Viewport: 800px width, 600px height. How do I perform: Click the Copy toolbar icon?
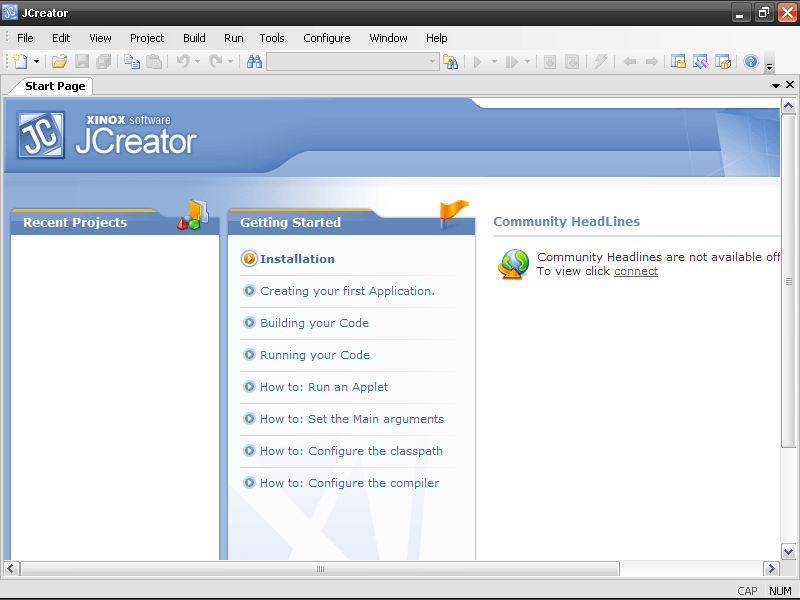132,62
